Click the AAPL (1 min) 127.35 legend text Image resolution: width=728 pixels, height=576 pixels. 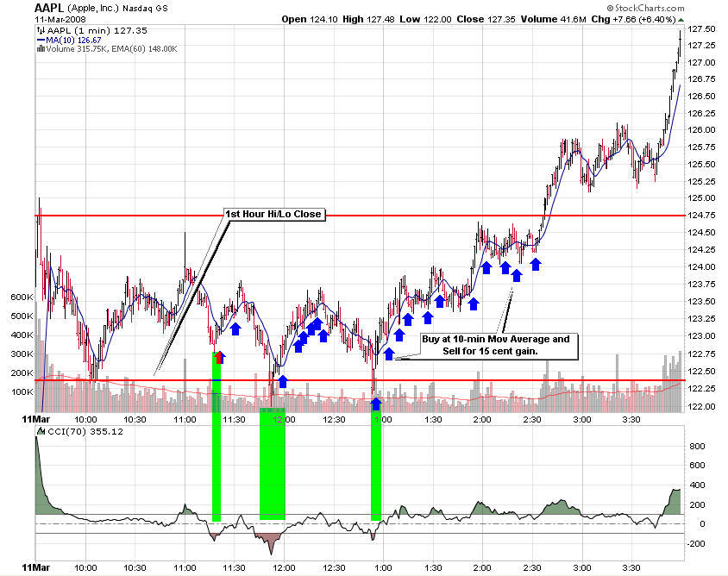pyautogui.click(x=97, y=31)
